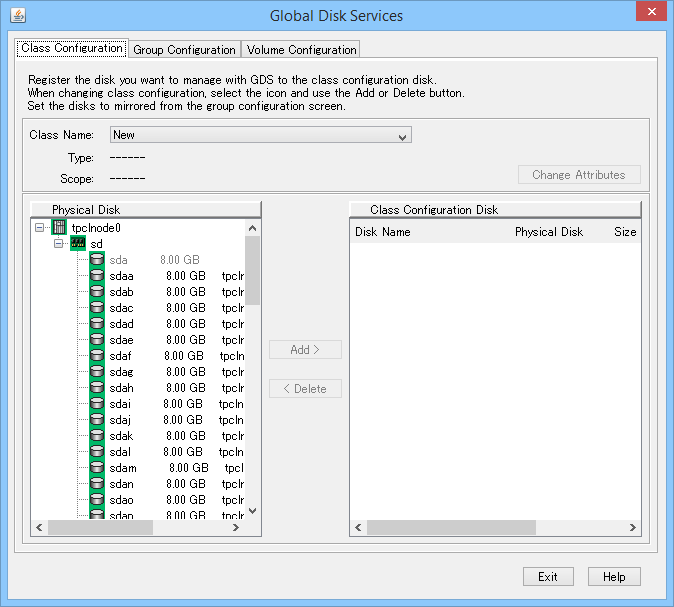Click the Java icon in title bar
This screenshot has height=607, width=674.
[x=18, y=15]
